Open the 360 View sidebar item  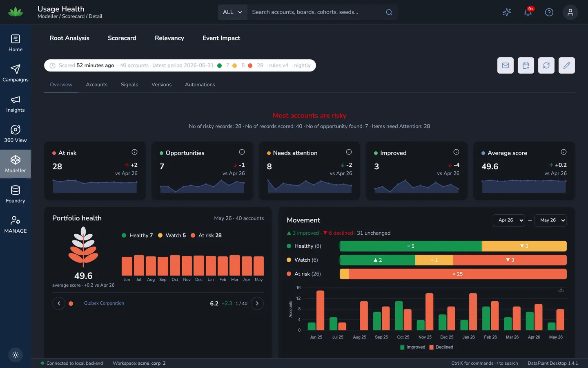16,134
